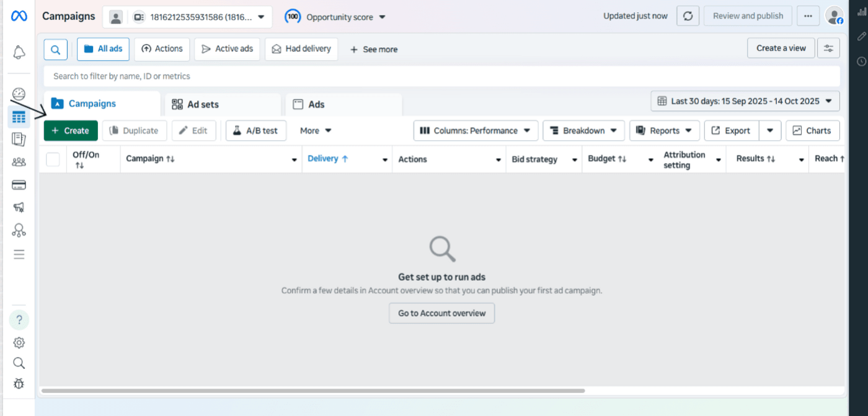Click the horizontal scrollbar below table
The height and width of the screenshot is (416, 868).
(x=313, y=391)
